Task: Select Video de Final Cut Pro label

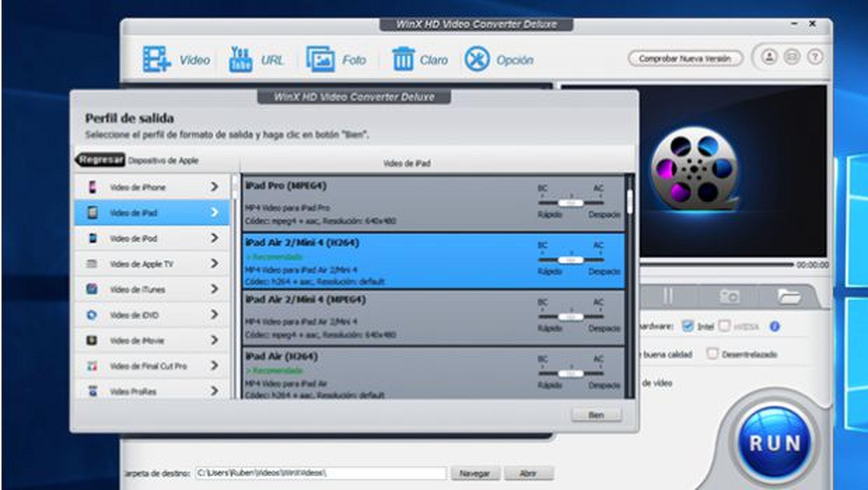Action: (148, 366)
